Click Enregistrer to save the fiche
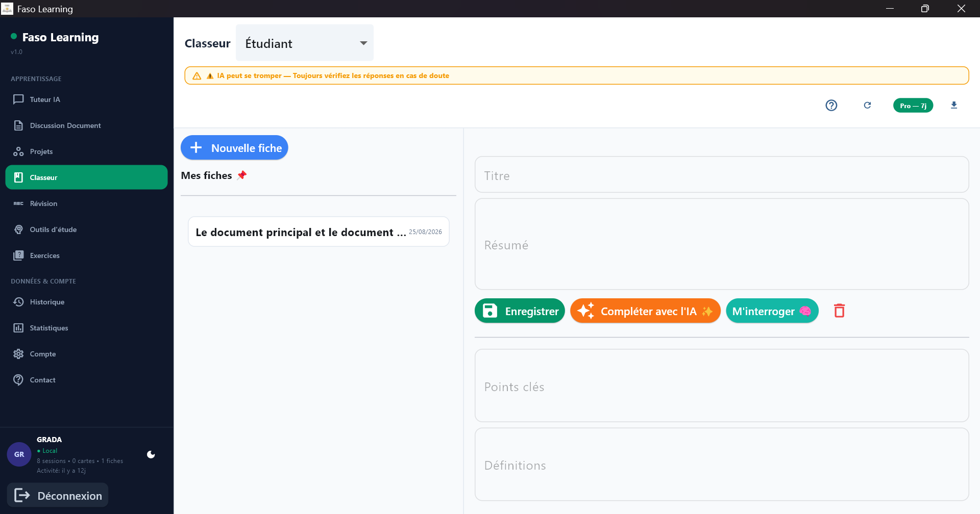980x514 pixels. (x=520, y=311)
